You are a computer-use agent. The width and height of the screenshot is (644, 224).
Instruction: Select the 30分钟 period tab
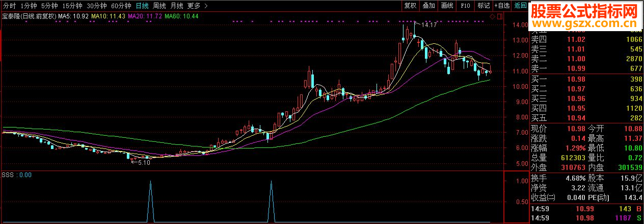pos(96,6)
